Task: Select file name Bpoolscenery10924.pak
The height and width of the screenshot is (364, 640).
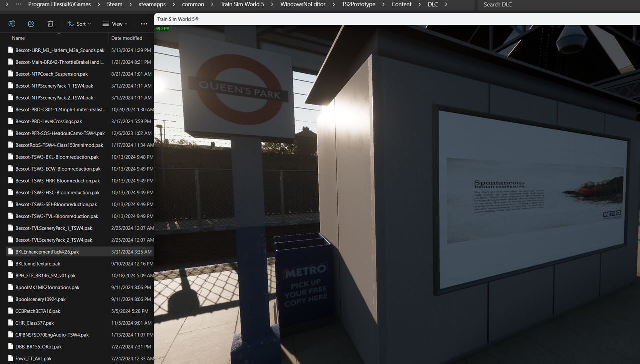Action: [x=40, y=299]
